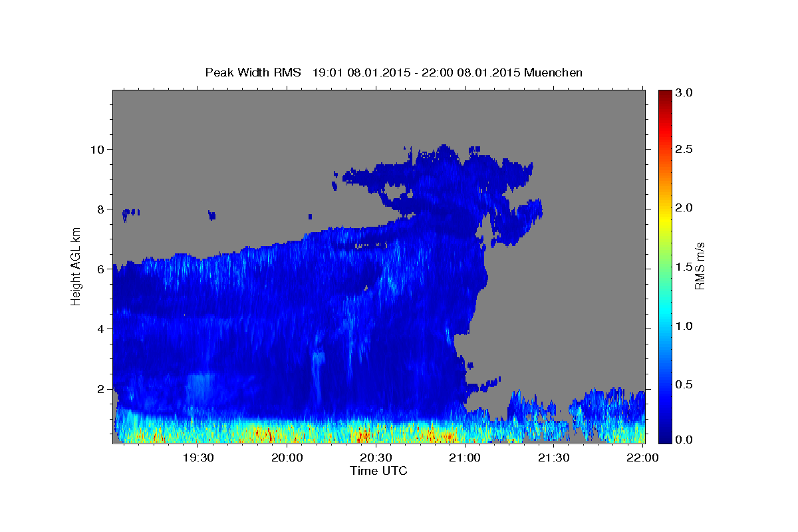The width and height of the screenshot is (798, 532).
Task: Click the "Muenchen" location in title
Action: click(553, 72)
